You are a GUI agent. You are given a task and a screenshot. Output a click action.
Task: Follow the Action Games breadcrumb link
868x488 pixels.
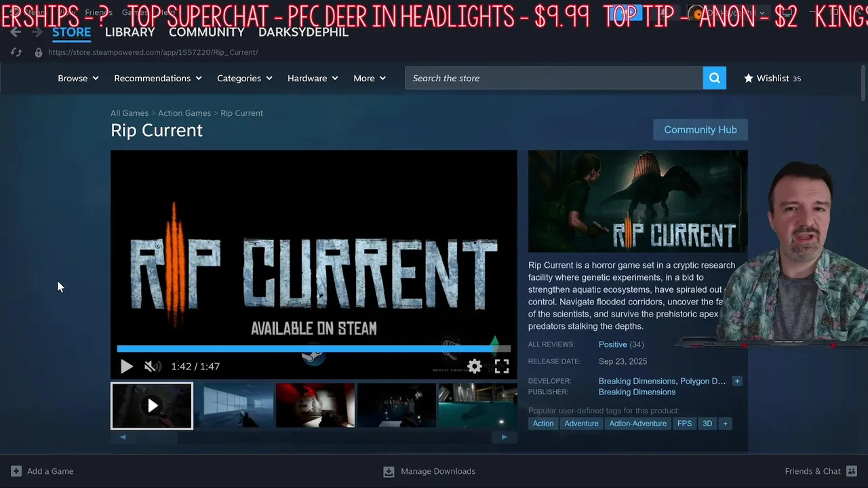point(184,113)
